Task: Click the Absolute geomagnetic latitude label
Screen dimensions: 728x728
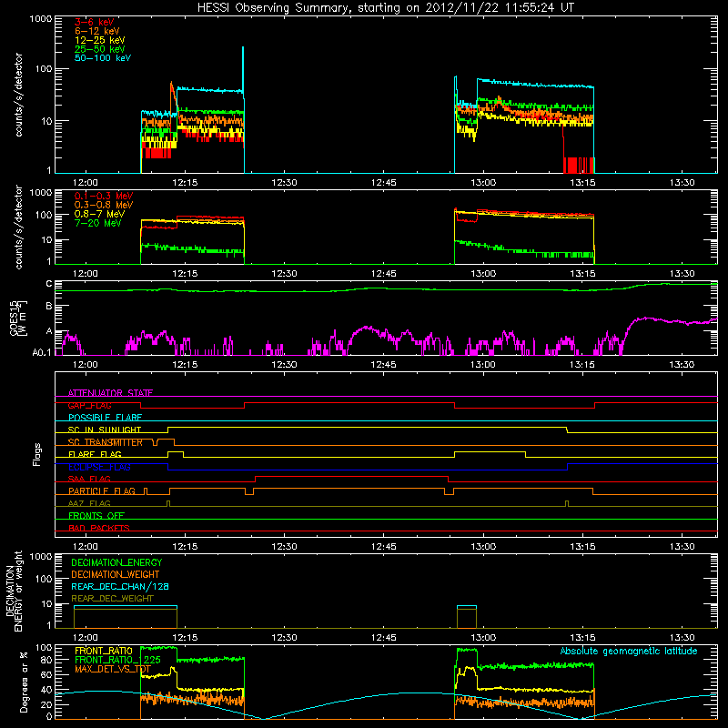Action: point(629,652)
